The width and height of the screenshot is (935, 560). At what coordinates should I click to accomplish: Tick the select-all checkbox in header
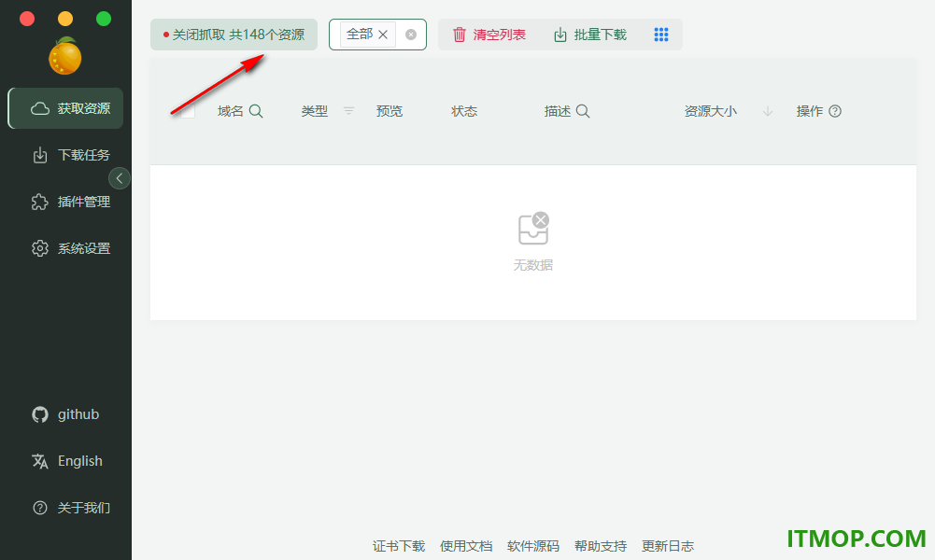coord(188,111)
